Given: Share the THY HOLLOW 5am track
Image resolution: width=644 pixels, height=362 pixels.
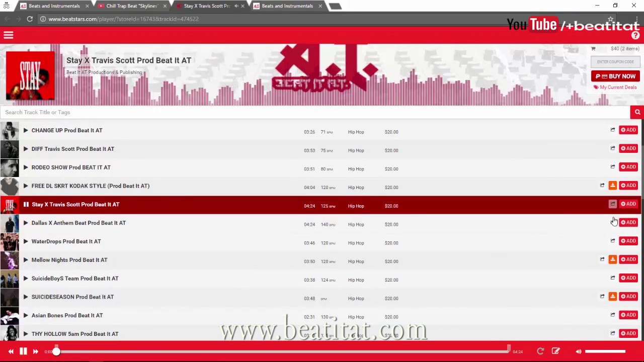Looking at the screenshot, I should (x=612, y=333).
